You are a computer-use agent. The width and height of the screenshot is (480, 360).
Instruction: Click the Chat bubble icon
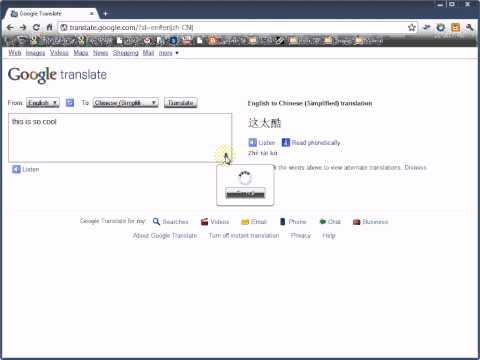(x=322, y=222)
